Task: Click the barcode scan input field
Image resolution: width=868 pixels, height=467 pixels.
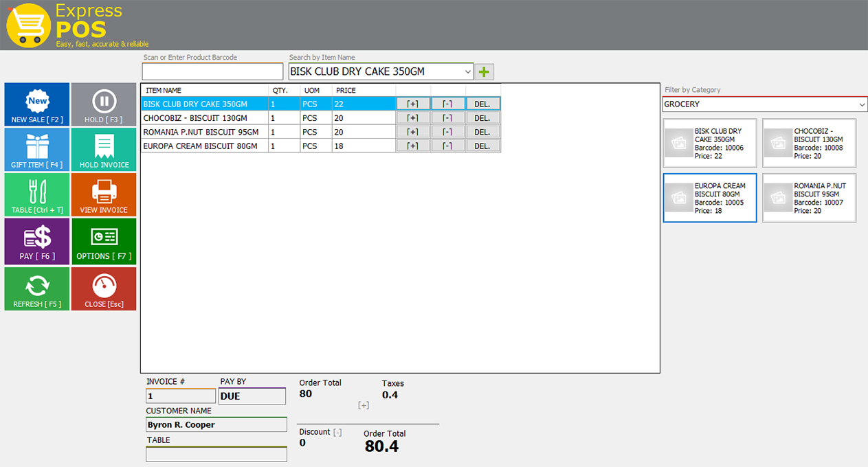Action: [x=212, y=71]
